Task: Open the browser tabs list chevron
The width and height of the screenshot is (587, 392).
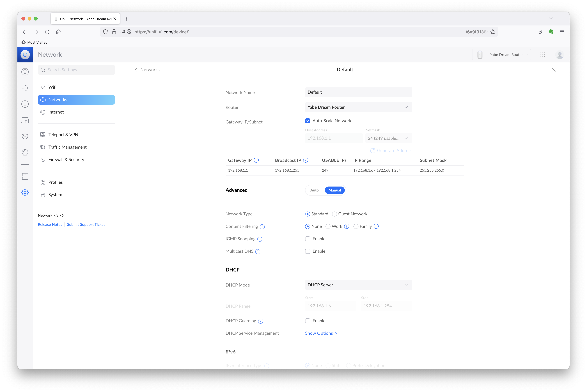Action: click(x=551, y=19)
